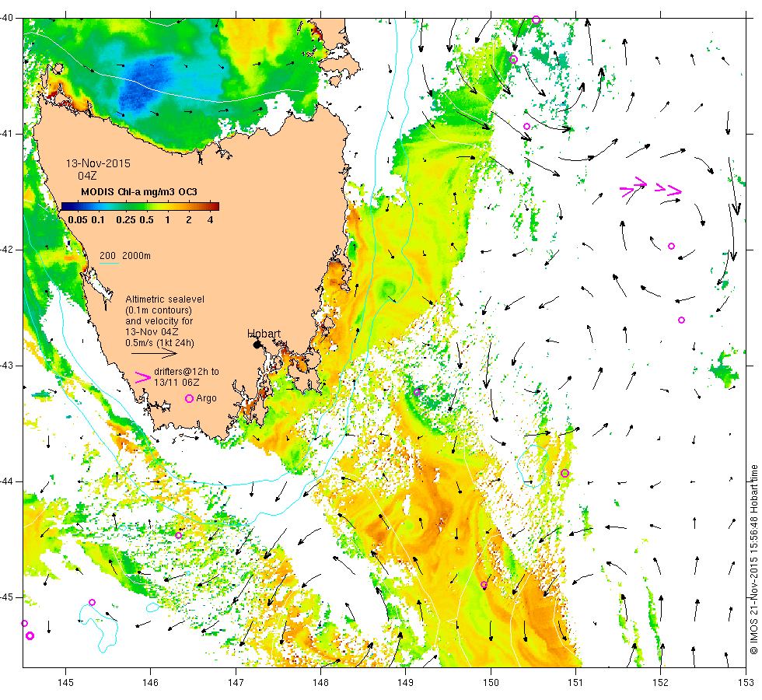
Task: Click the cyan depth contour legend line sample
Action: point(110,264)
